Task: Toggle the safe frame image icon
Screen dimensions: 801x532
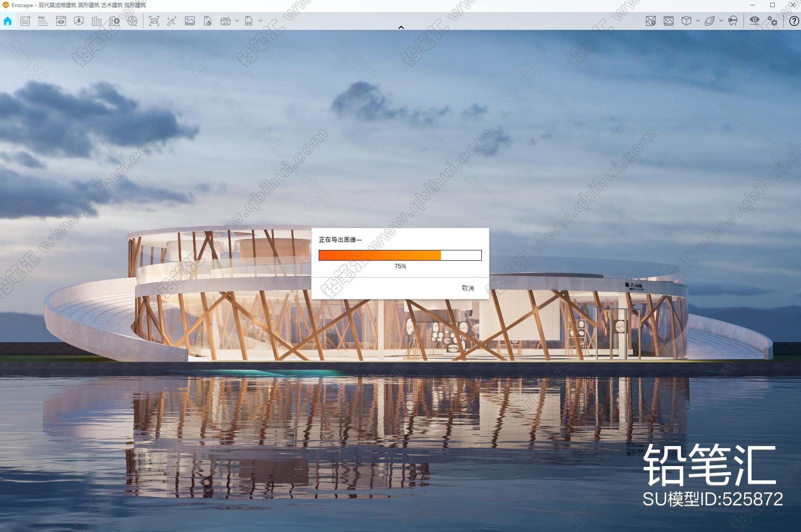Action: click(x=669, y=21)
